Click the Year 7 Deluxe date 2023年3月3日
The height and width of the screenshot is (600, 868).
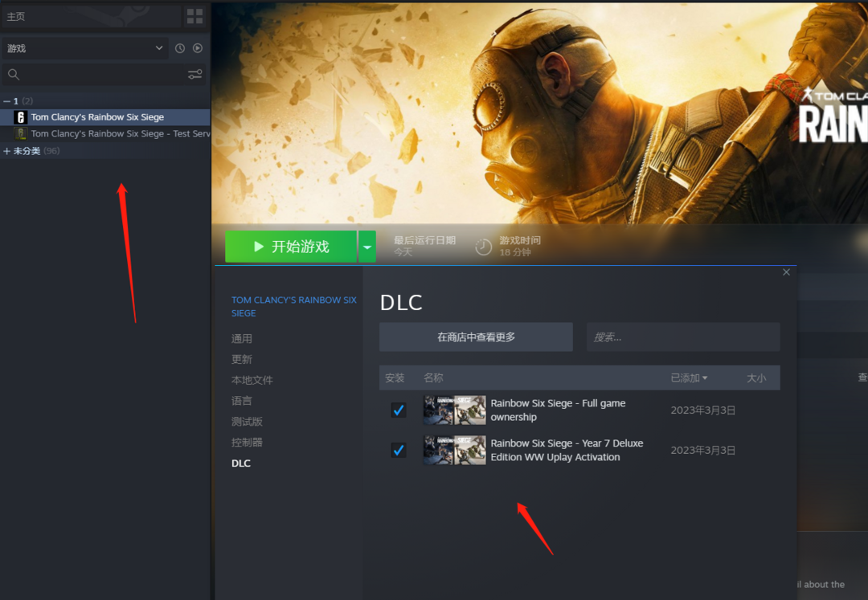tap(703, 450)
